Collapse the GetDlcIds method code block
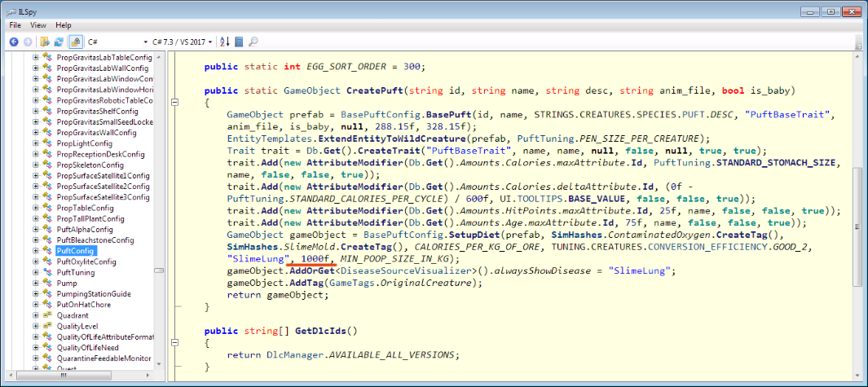 tap(175, 343)
